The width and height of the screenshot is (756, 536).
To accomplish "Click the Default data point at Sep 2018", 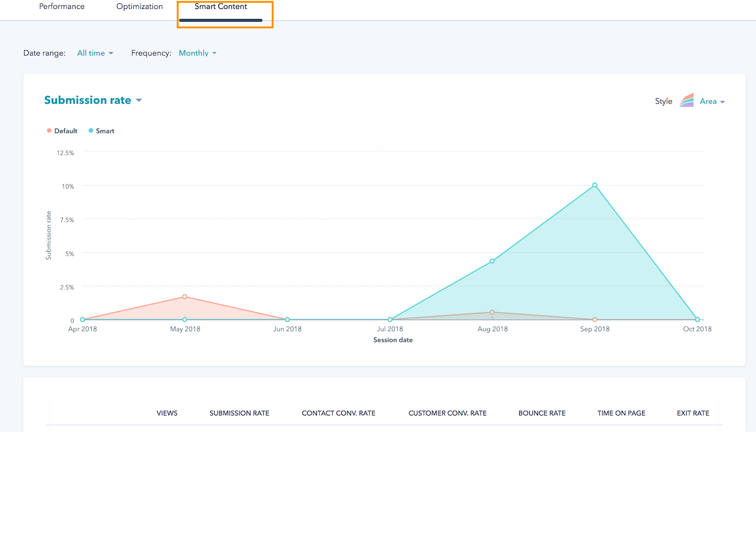I will [x=595, y=320].
